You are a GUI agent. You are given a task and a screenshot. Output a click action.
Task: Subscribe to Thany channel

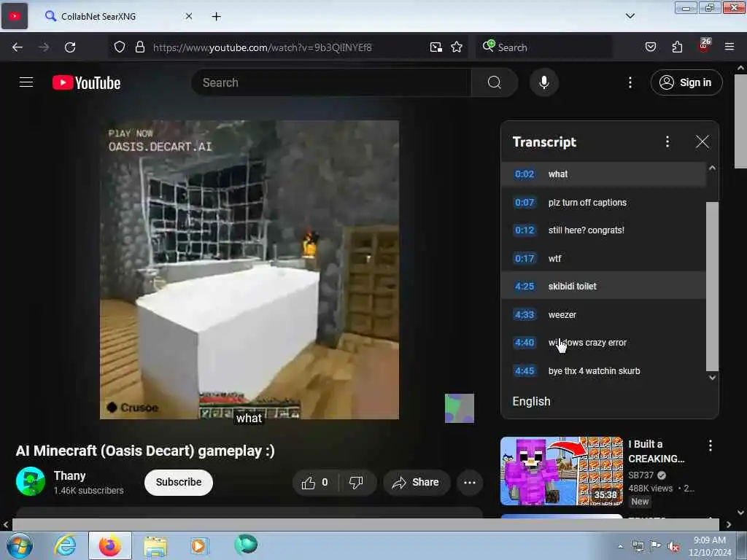pos(178,482)
